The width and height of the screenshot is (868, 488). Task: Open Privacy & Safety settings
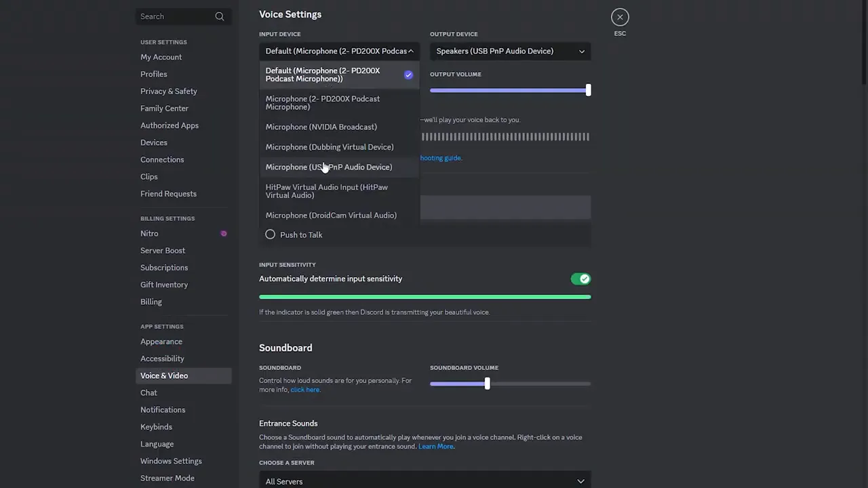click(x=183, y=91)
